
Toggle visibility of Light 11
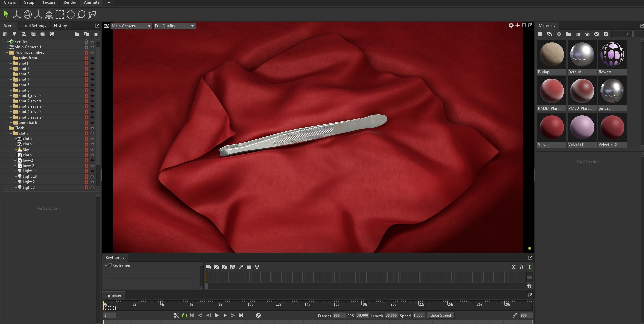[92, 171]
